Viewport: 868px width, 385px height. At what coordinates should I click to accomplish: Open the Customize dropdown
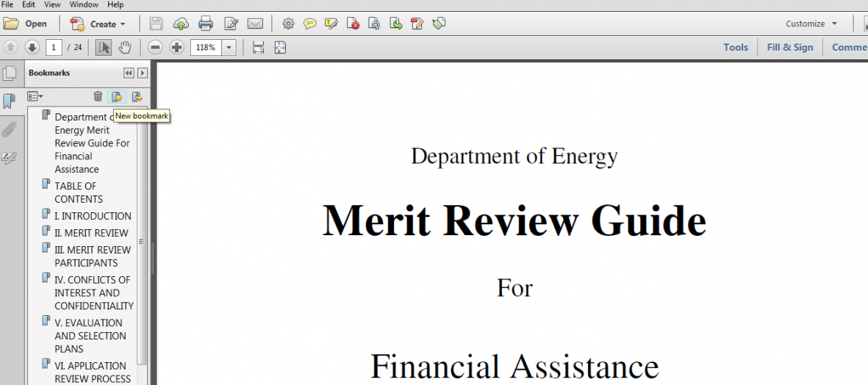click(x=813, y=24)
